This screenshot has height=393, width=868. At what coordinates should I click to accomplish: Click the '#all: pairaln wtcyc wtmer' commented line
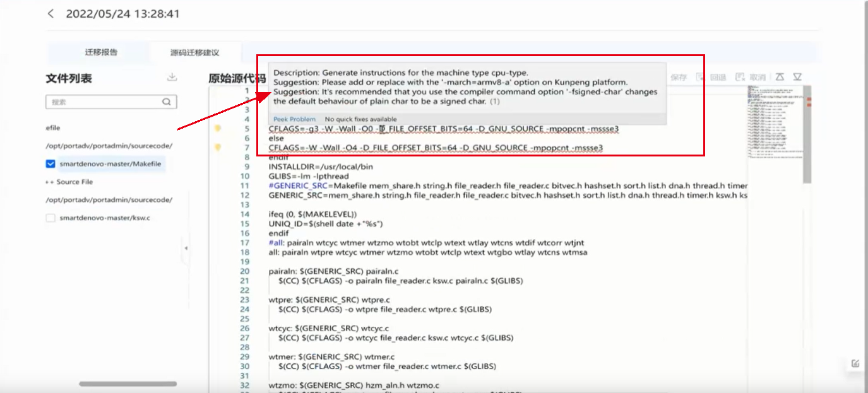[x=426, y=242]
